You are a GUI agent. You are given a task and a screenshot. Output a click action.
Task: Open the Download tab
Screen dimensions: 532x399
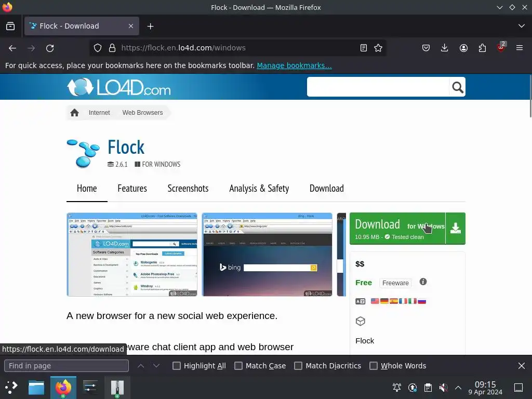tap(327, 189)
